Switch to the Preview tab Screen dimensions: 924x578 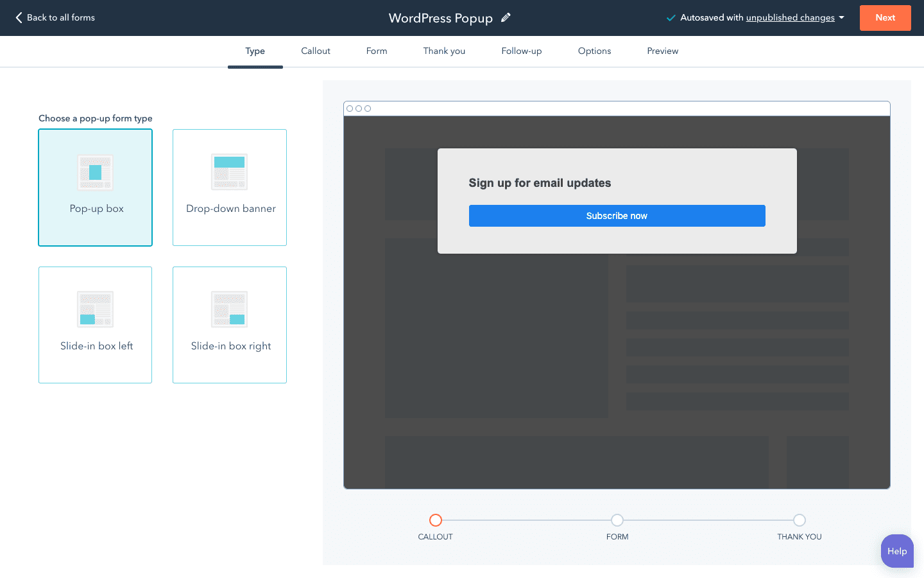pyautogui.click(x=662, y=51)
